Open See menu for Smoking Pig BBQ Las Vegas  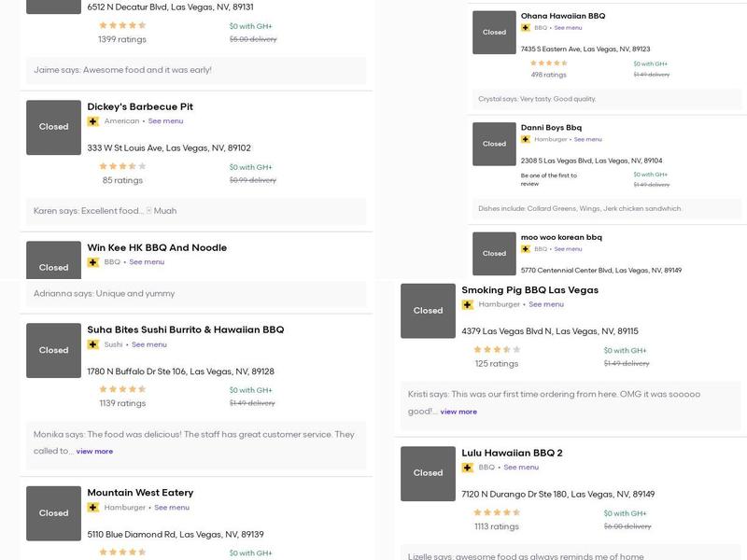546,304
